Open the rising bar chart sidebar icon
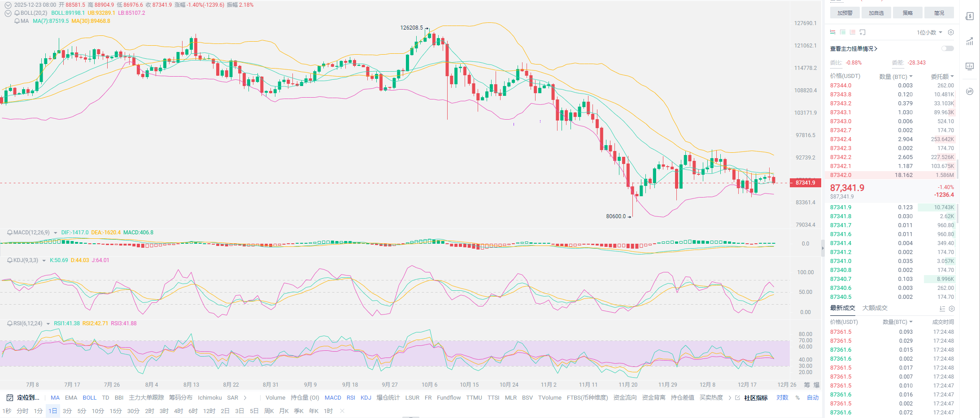 click(969, 42)
